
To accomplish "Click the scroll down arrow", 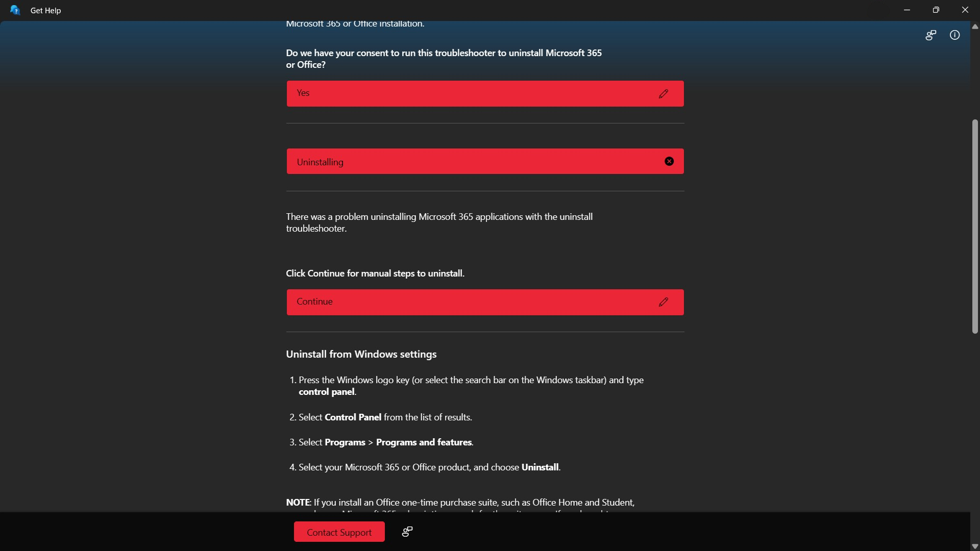I will point(975,546).
